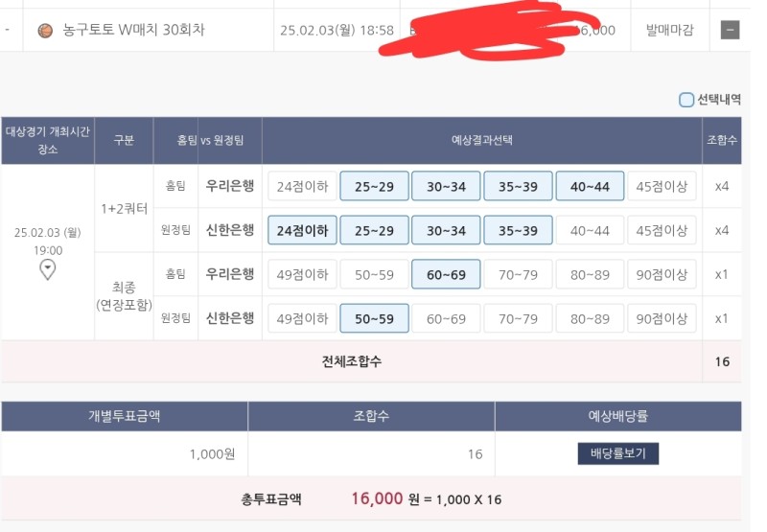Deselect 40~44 for 우리은행 1+2쿼터
This screenshot has width=767, height=532.
[590, 186]
